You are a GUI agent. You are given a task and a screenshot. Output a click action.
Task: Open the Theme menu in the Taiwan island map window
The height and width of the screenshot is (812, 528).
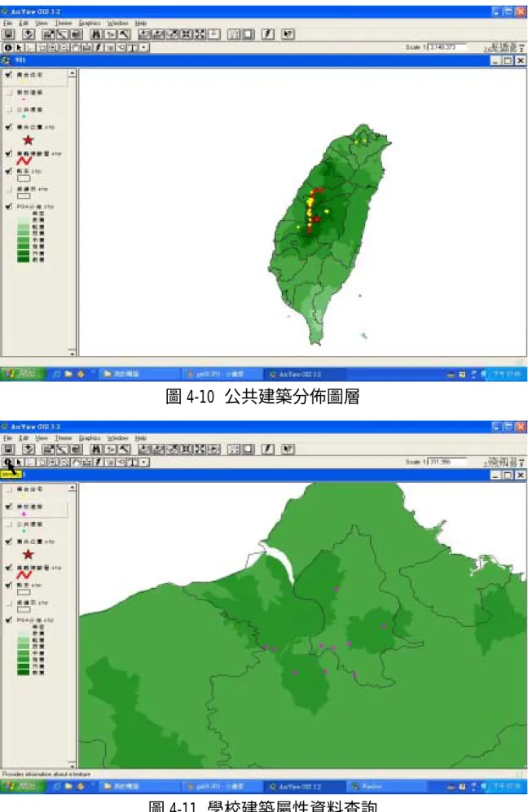[x=64, y=24]
